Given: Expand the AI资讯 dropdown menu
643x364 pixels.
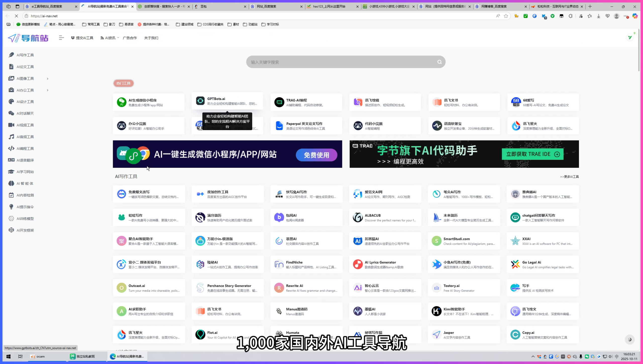Looking at the screenshot, I should pos(110,38).
